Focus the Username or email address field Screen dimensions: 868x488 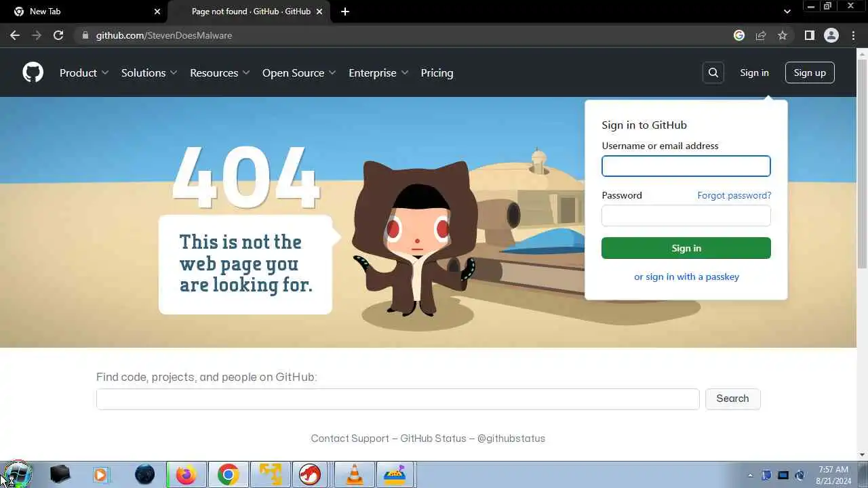point(686,166)
